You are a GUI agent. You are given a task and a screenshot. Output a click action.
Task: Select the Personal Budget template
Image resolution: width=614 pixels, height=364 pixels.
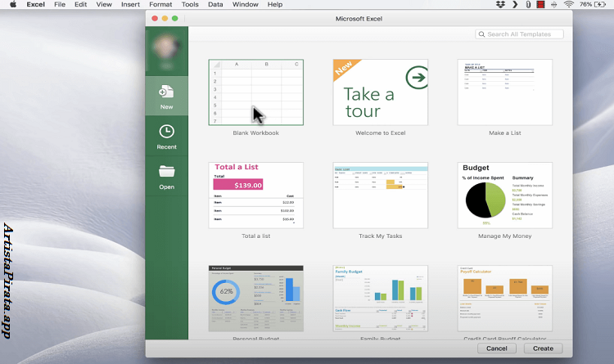coord(255,299)
